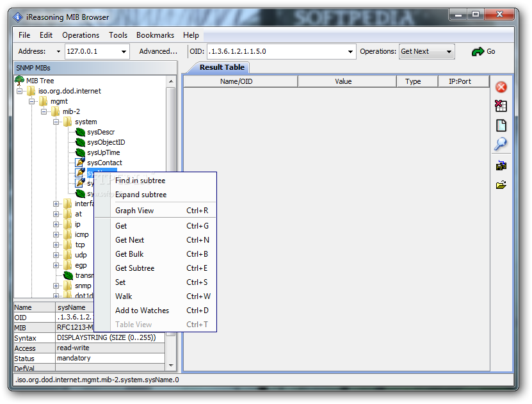
Task: Click the Advanced... button
Action: (158, 52)
